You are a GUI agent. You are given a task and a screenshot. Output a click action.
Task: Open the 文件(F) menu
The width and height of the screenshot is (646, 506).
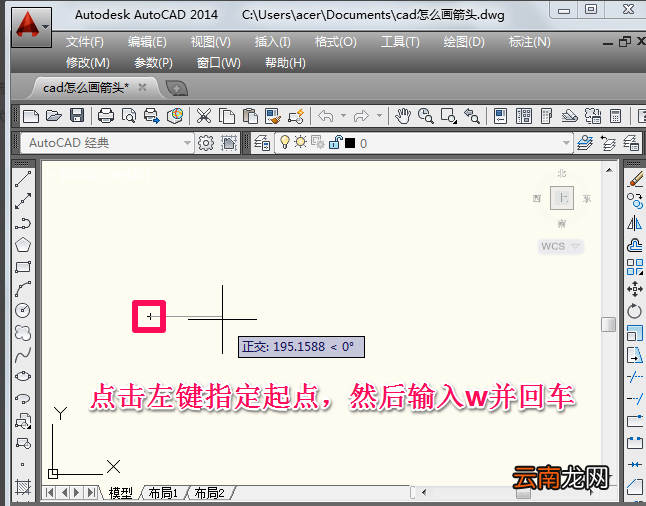[84, 42]
